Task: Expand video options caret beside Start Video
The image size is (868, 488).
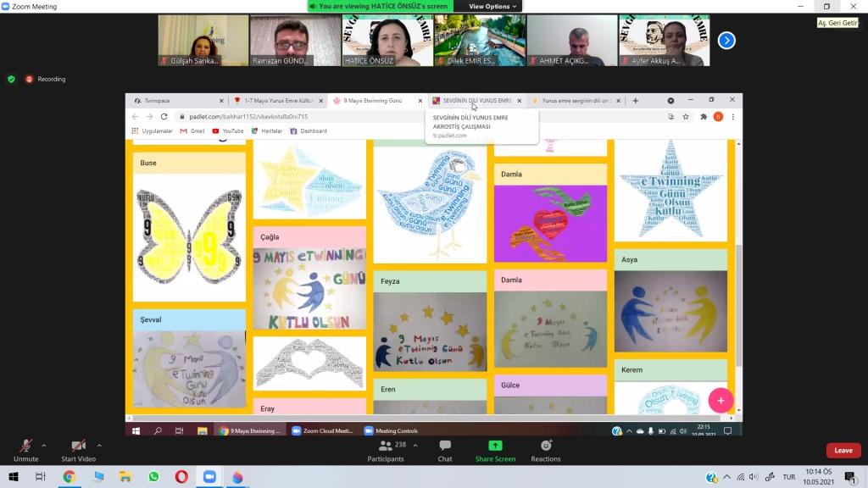Action: (99, 445)
